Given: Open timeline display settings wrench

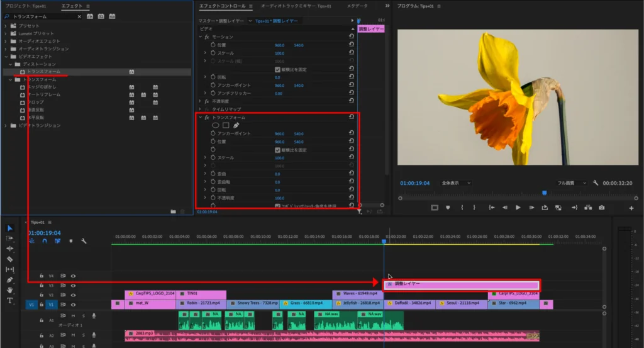Looking at the screenshot, I should tap(84, 241).
